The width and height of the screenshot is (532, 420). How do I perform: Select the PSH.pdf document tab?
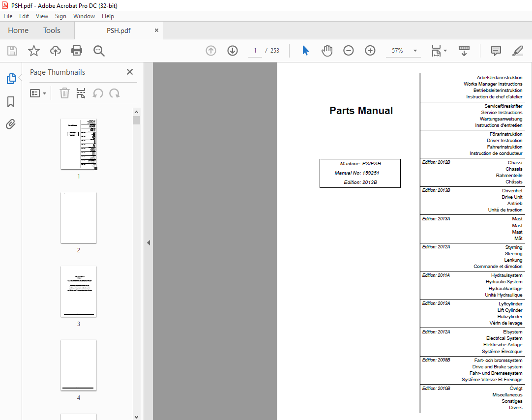[x=118, y=30]
